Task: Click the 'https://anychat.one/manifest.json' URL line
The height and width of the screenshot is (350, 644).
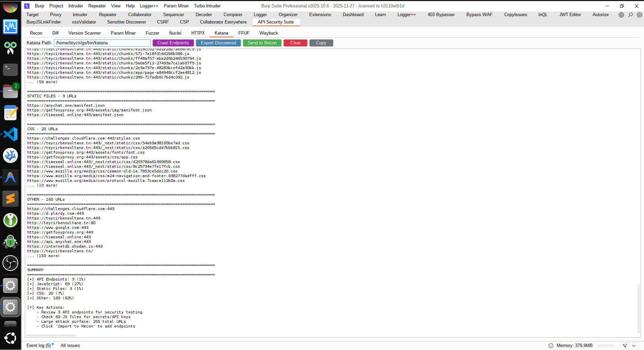Action: pos(66,105)
